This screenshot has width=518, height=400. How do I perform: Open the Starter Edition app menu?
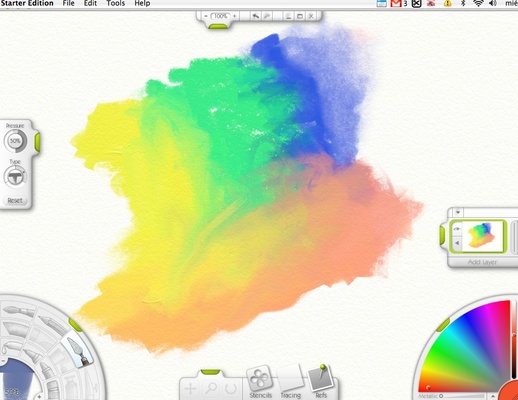coord(27,3)
